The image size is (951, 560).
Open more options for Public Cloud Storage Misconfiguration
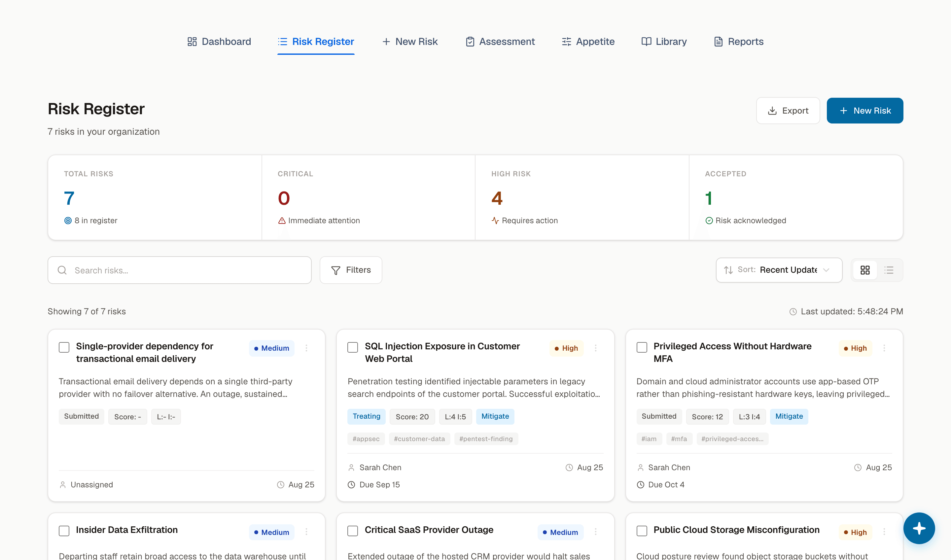[884, 532]
